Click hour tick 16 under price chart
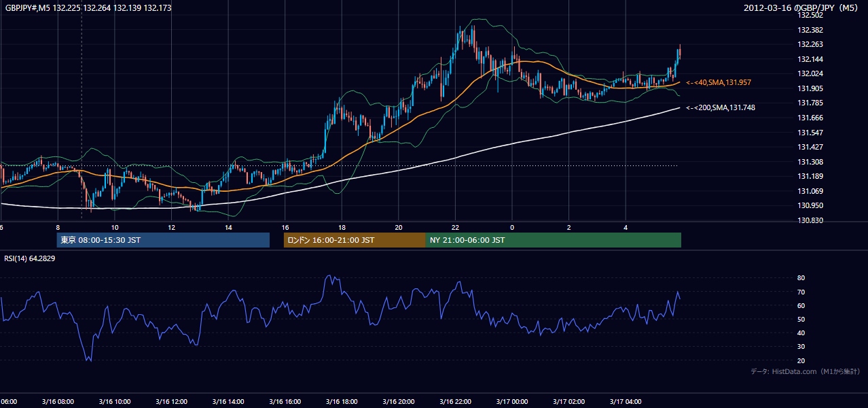868x408 pixels. (x=285, y=227)
